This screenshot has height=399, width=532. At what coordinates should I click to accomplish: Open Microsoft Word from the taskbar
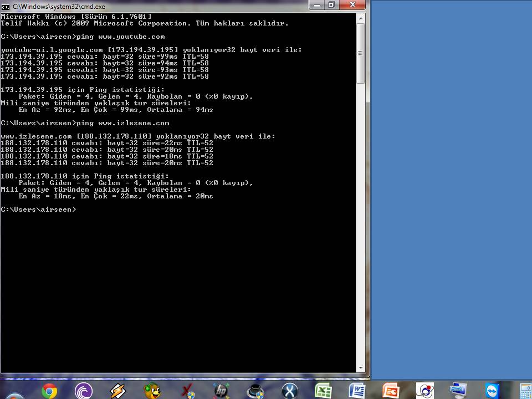pos(357,391)
